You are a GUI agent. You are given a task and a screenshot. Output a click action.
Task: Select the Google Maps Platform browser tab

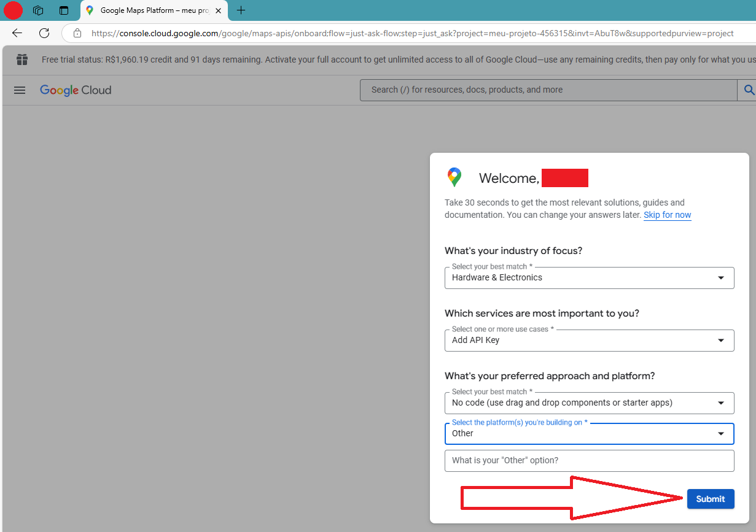[x=147, y=10]
